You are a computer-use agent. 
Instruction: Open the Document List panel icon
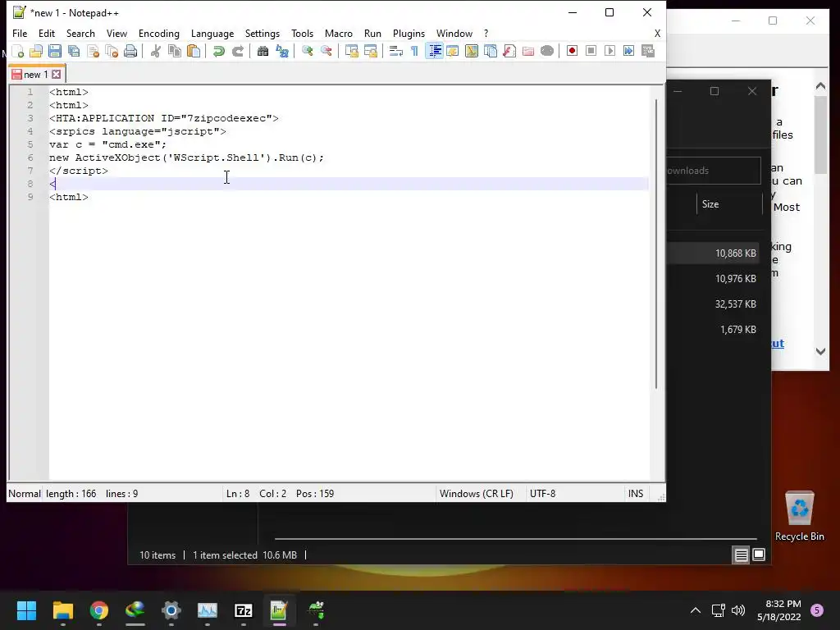click(491, 51)
